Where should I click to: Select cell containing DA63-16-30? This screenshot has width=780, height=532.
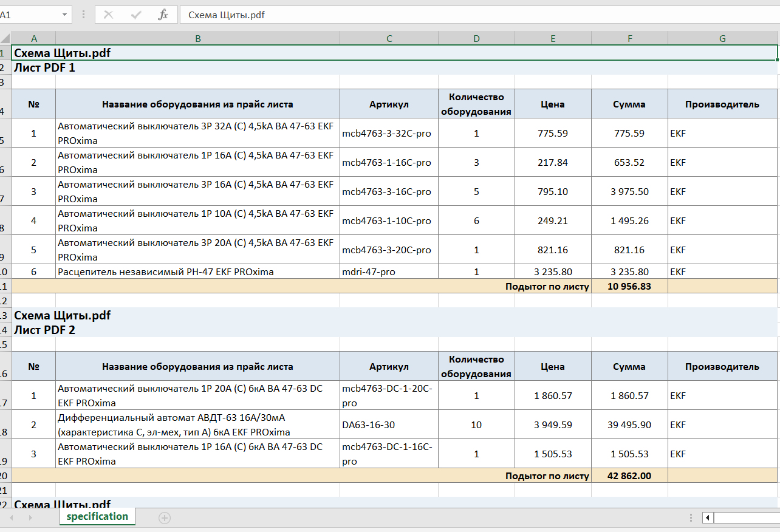pos(389,425)
